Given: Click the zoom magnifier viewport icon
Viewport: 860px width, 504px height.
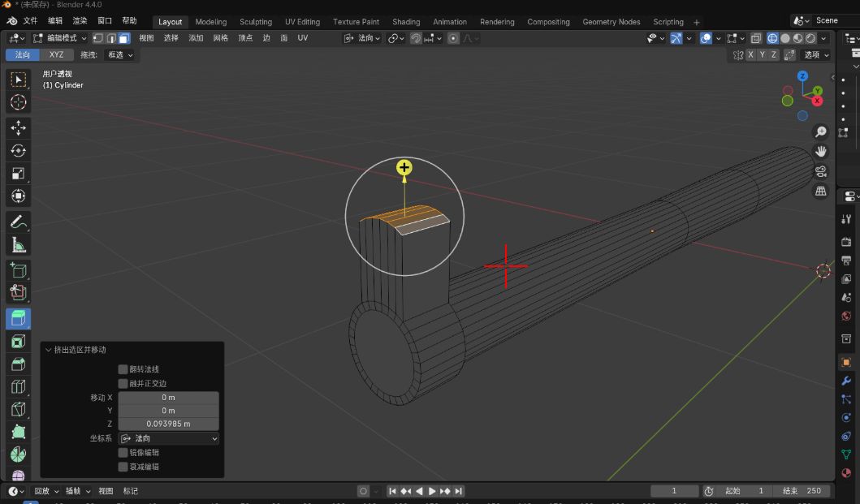Looking at the screenshot, I should (821, 131).
